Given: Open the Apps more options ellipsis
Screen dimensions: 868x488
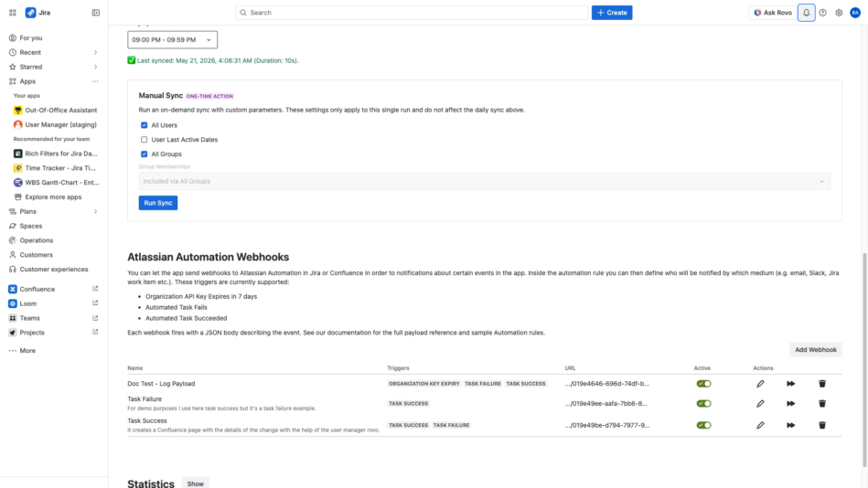Looking at the screenshot, I should pos(95,81).
